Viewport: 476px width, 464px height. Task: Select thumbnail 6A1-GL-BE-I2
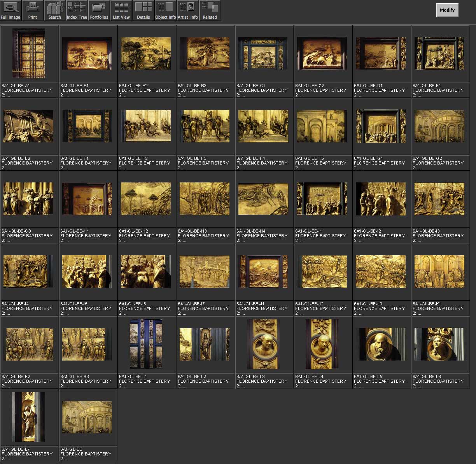[x=381, y=199]
